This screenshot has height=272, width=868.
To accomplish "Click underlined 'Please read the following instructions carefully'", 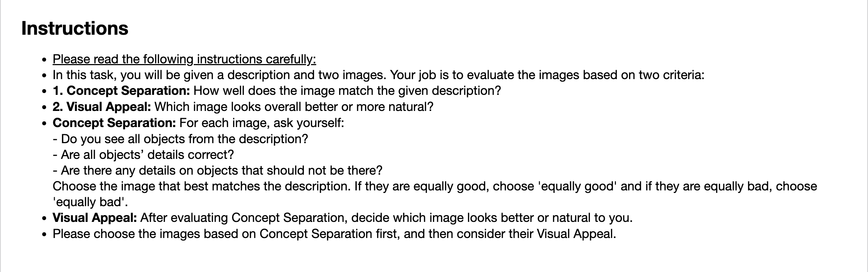I will point(184,59).
